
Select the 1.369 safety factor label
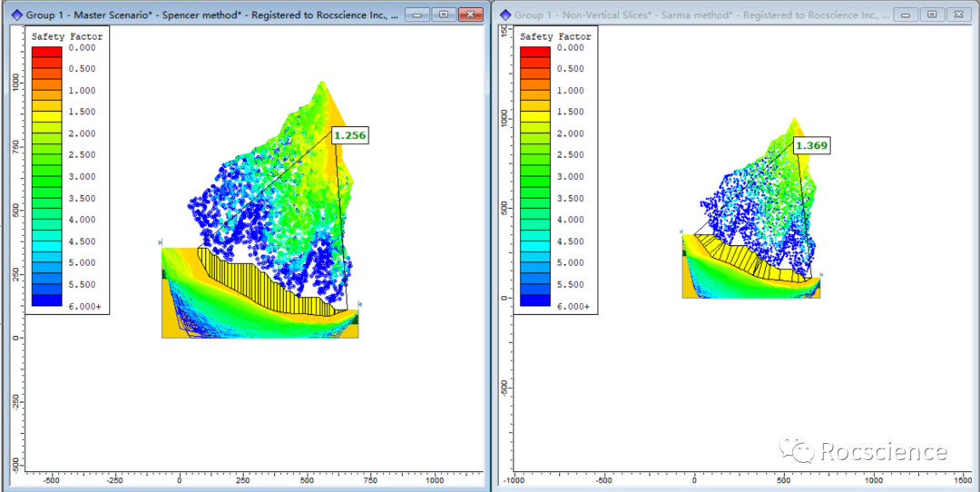(x=810, y=145)
